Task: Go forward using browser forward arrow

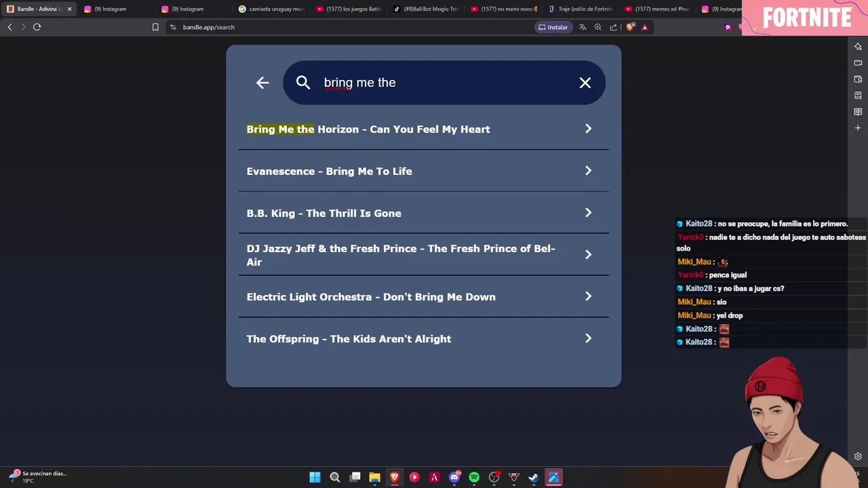Action: (23, 27)
